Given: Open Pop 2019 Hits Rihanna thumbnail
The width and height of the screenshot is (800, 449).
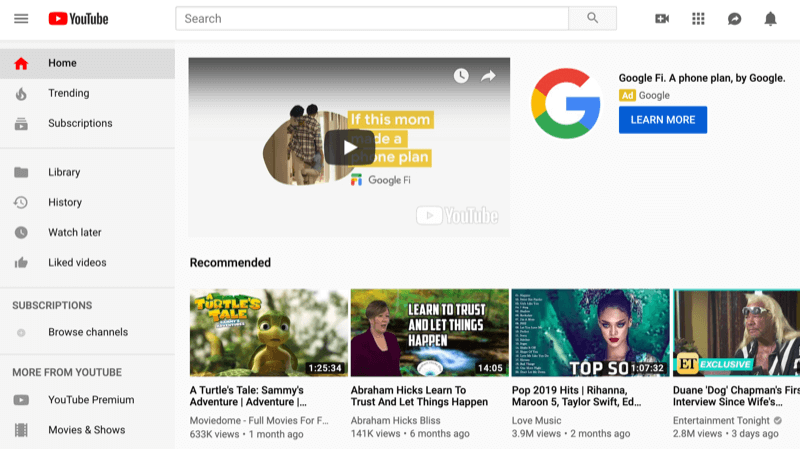Looking at the screenshot, I should [x=590, y=333].
